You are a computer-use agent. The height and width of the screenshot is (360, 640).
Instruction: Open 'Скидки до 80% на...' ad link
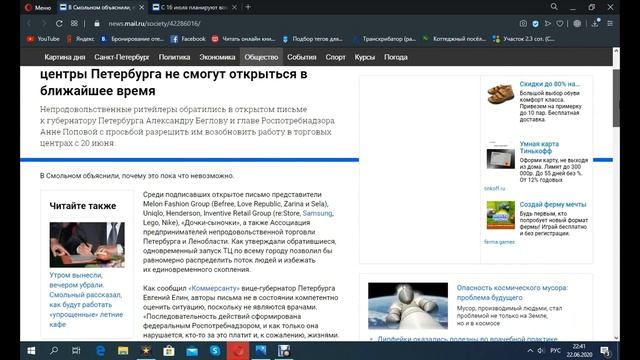(x=549, y=84)
